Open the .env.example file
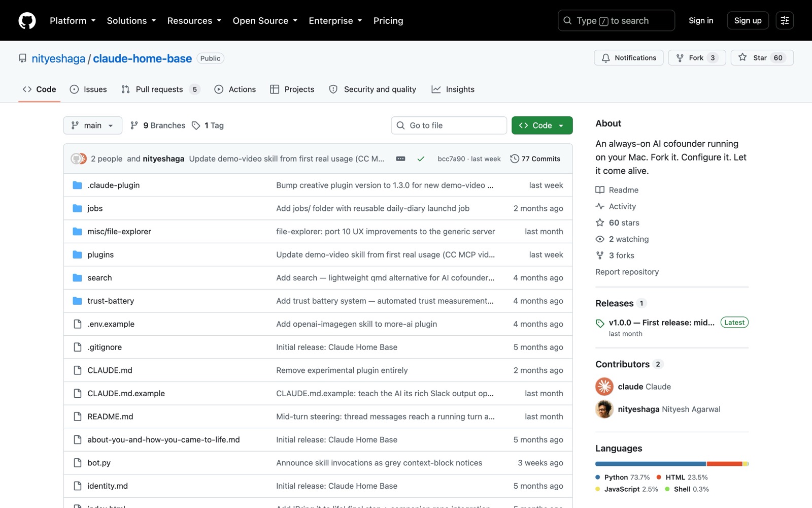The height and width of the screenshot is (508, 812). [111, 324]
